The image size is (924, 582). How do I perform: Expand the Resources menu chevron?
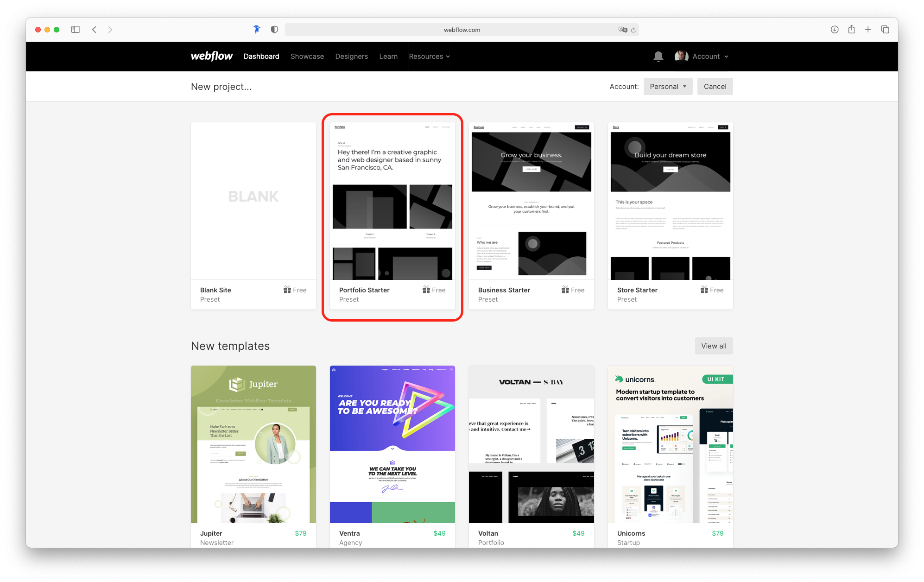point(447,57)
